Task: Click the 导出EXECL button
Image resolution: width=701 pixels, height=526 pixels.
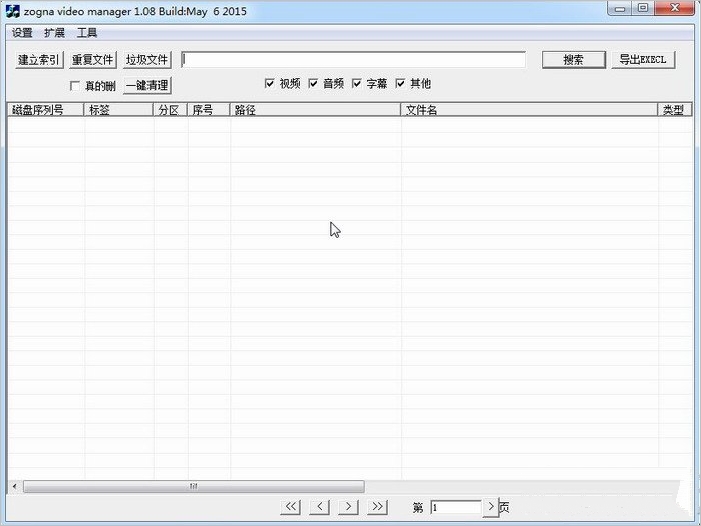Action: click(643, 59)
